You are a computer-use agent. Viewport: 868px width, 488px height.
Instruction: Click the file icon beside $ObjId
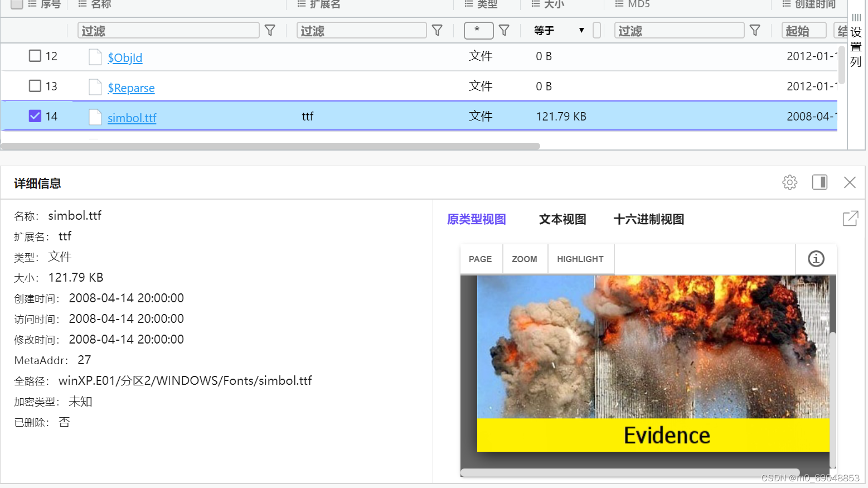click(95, 57)
